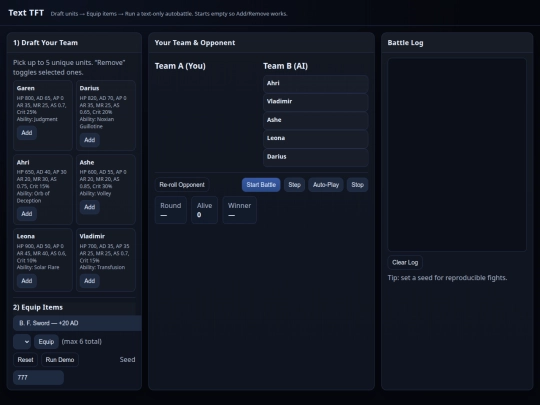
Task: Click the Team A (You) heading
Action: coord(180,66)
